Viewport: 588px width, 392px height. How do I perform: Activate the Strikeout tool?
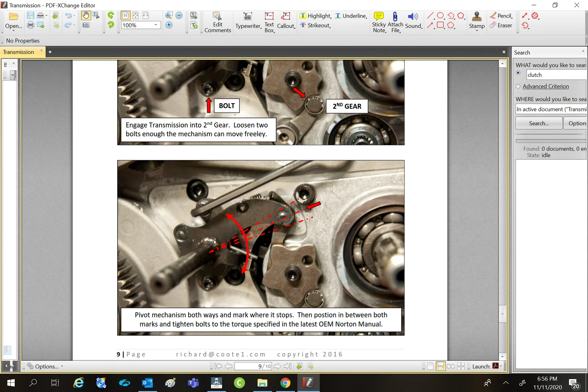[315, 25]
